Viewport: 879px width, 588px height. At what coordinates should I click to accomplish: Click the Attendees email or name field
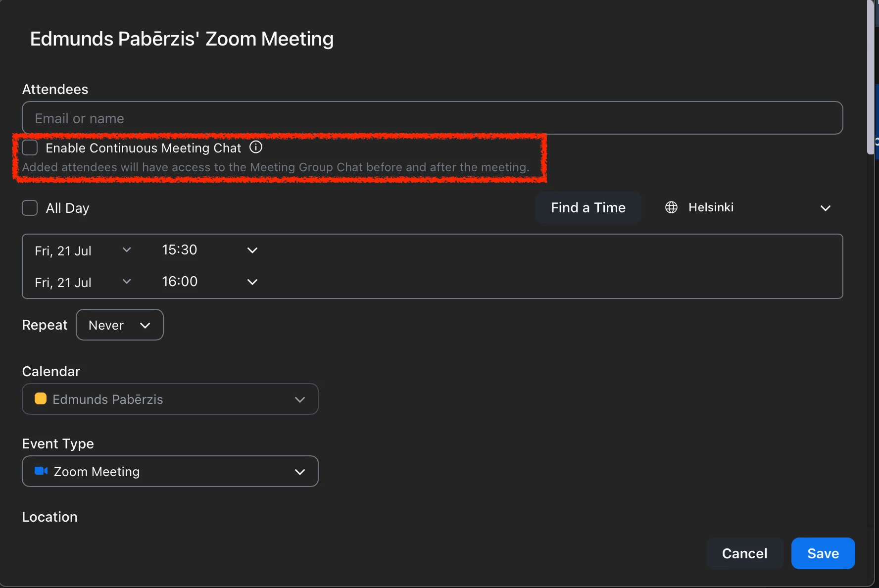[x=433, y=118]
